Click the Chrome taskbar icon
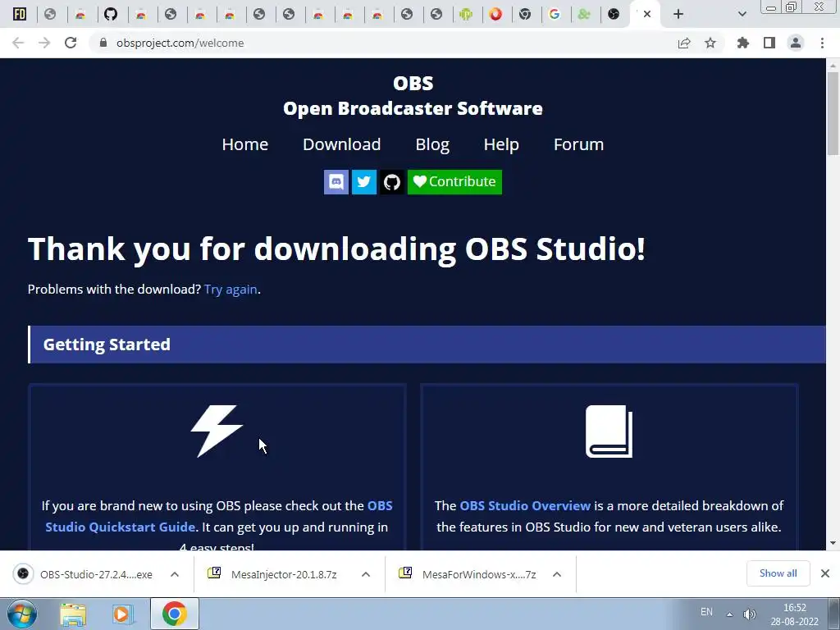The image size is (840, 630). pyautogui.click(x=174, y=614)
